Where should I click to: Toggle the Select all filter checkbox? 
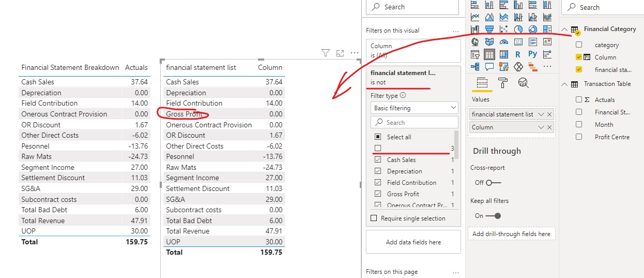click(378, 137)
